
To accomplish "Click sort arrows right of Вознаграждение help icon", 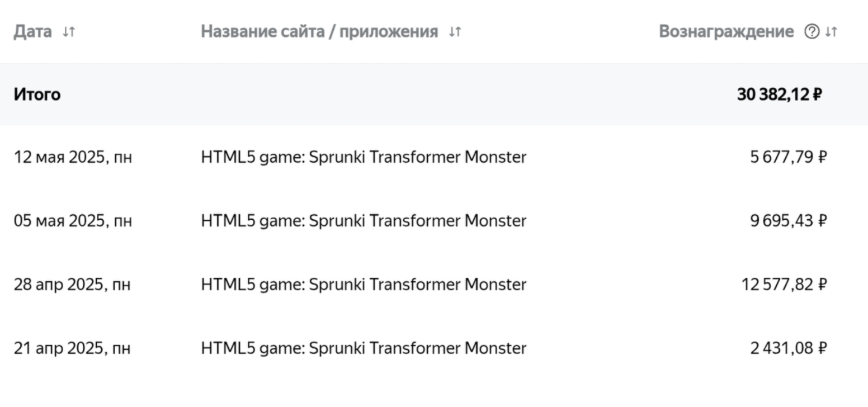I will point(831,32).
